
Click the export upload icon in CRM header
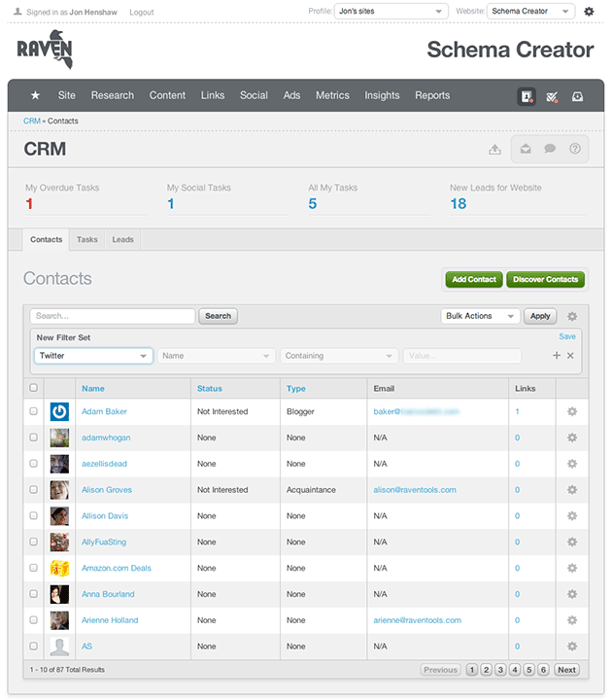click(x=494, y=149)
